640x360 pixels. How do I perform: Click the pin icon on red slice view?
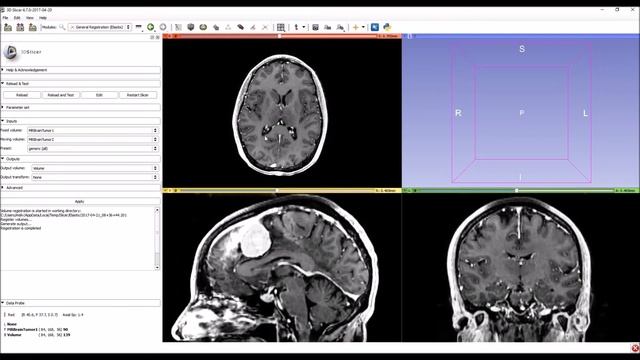[x=166, y=36]
